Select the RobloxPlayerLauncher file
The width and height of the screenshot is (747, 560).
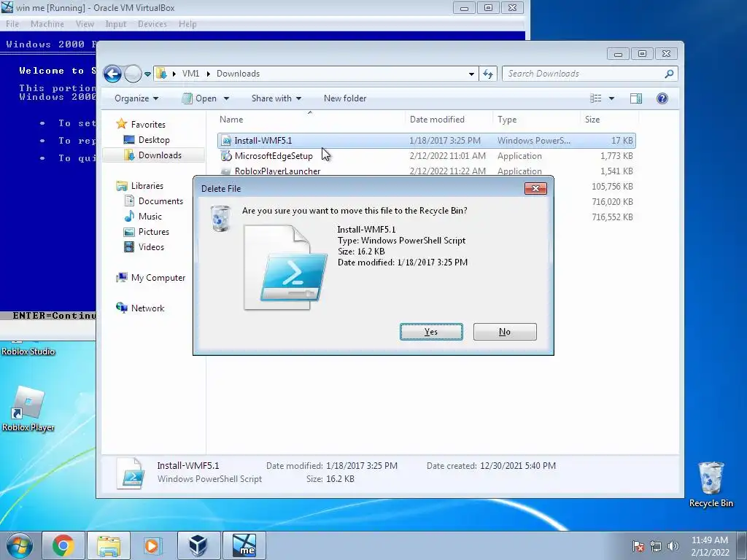click(x=277, y=171)
